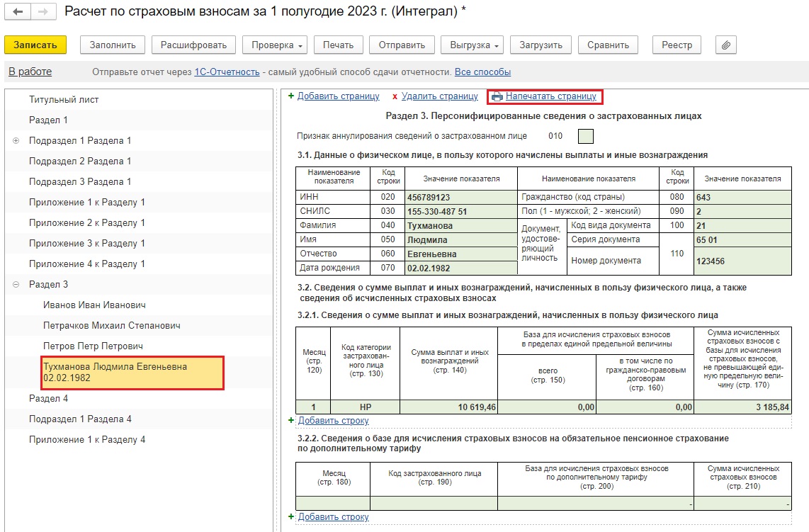Click the birth date field 02.02.1982
The image size is (809, 532).
click(461, 268)
